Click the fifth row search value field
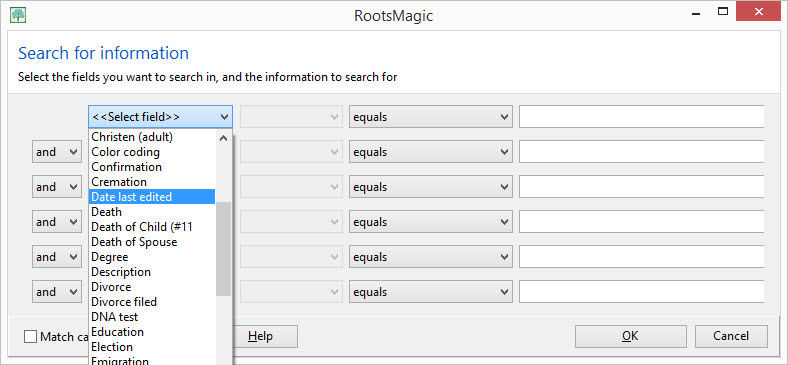 (x=642, y=257)
